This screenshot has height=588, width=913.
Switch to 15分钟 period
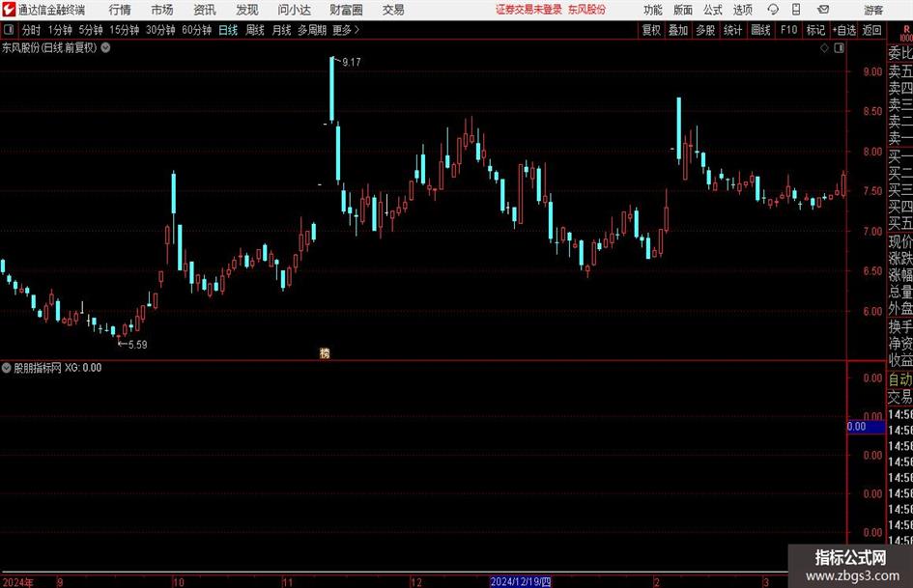(125, 30)
